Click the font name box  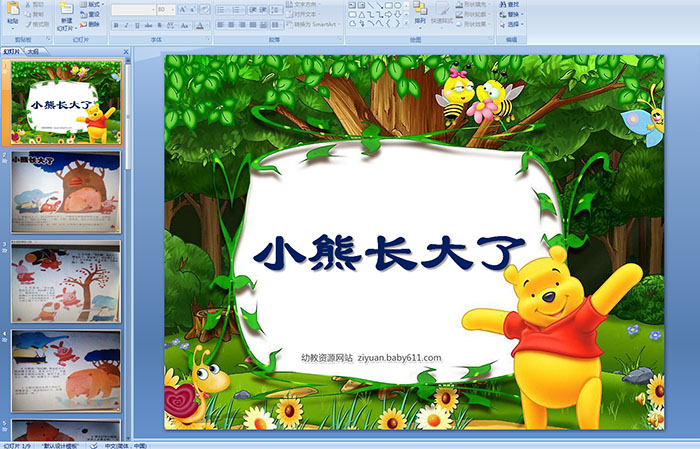(x=133, y=9)
